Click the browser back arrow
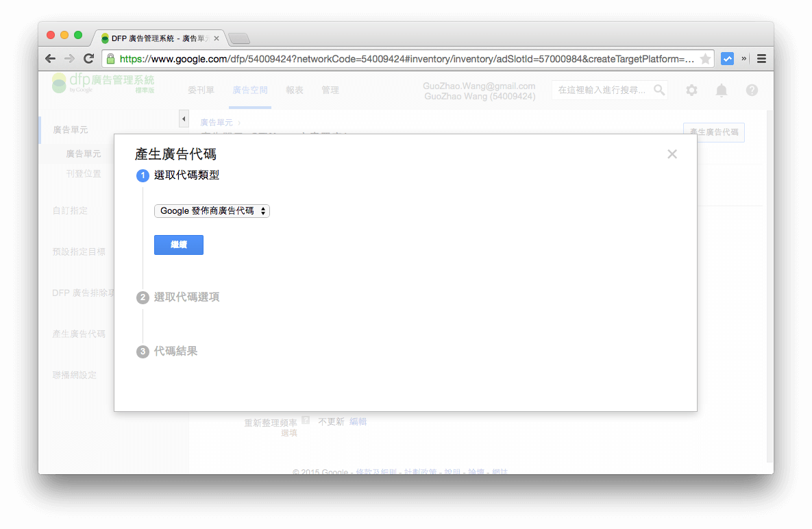Screen dimensions: 812x529 click(50, 58)
